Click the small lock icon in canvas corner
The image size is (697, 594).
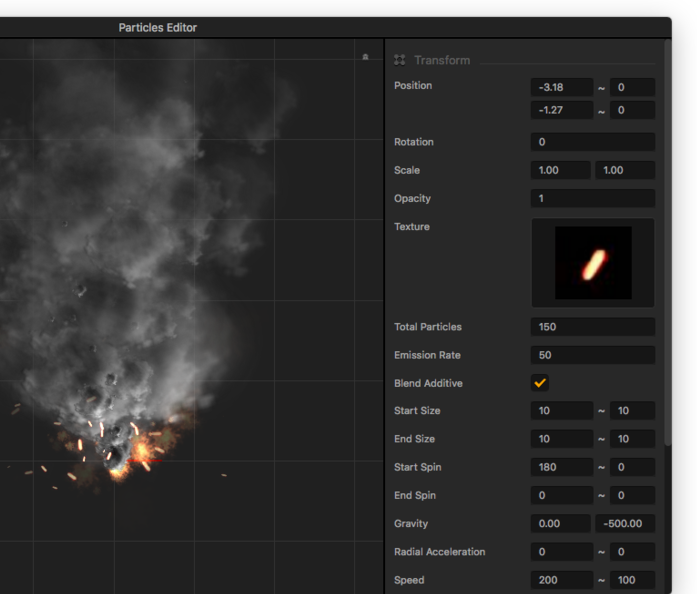tap(365, 58)
